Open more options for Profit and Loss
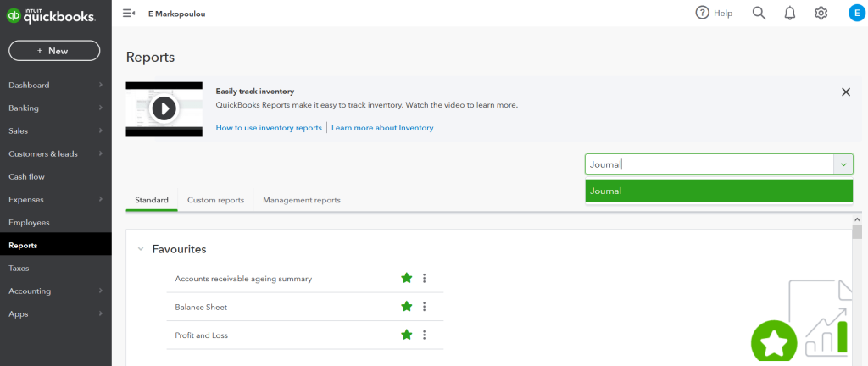This screenshot has height=366, width=868. (425, 335)
